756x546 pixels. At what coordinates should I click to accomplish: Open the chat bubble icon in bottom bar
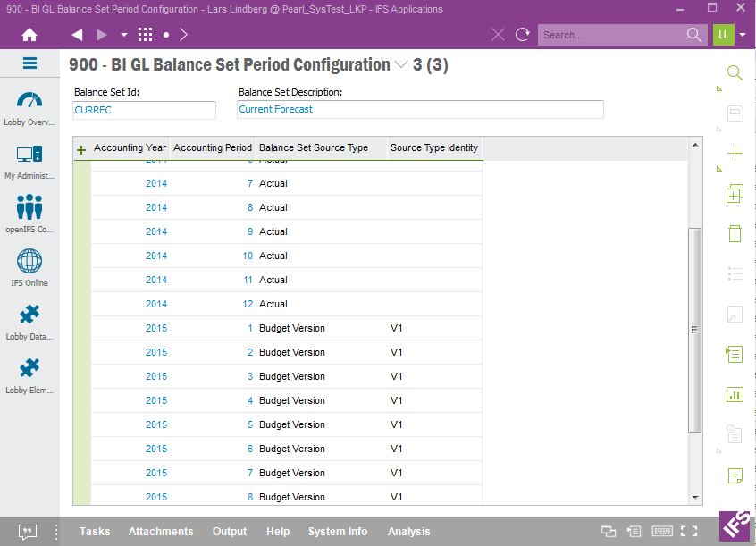pyautogui.click(x=28, y=532)
